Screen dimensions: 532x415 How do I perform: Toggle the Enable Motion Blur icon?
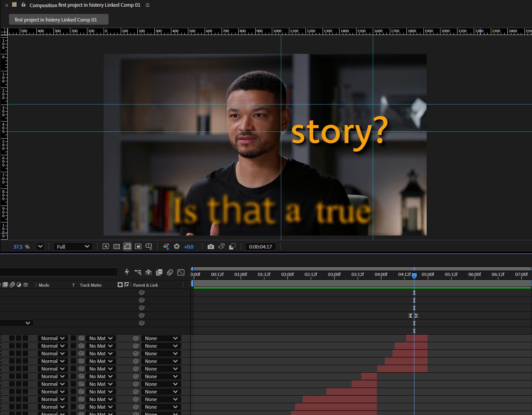[170, 272]
